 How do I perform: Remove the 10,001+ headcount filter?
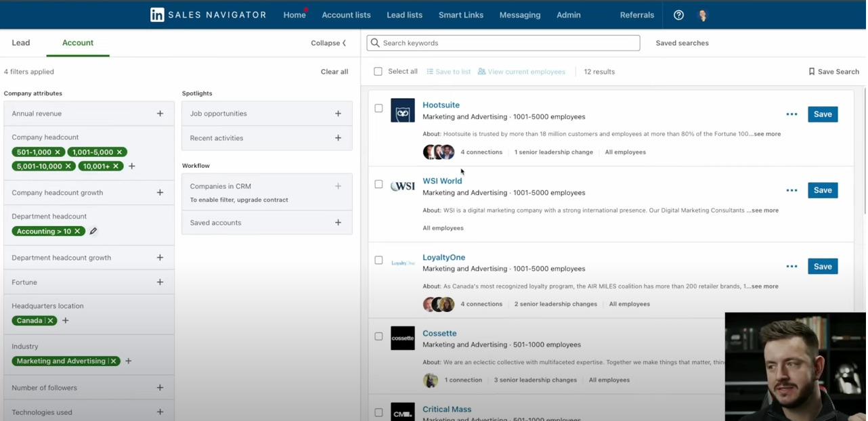(116, 167)
